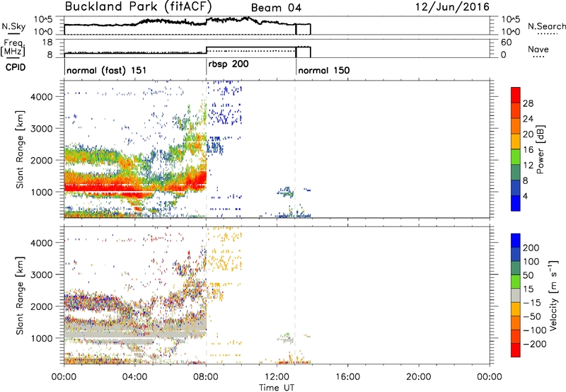Click the 'Nave' legend label
Image resolution: width=566 pixels, height=392 pixels.
click(538, 50)
